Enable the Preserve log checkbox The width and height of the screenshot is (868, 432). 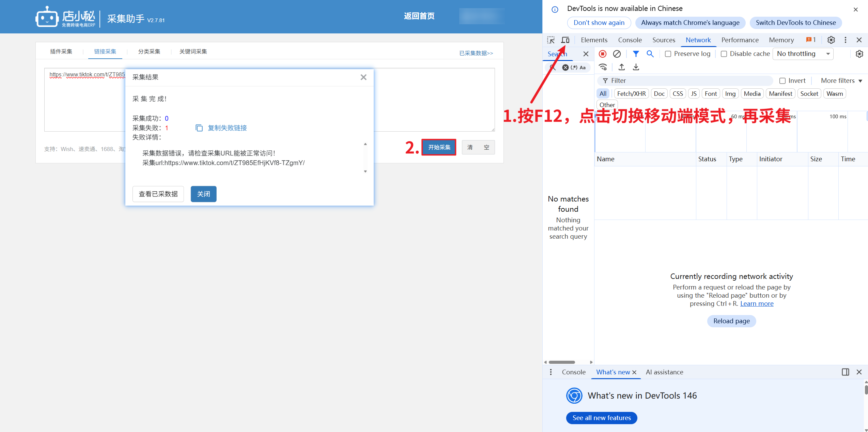[x=668, y=54]
